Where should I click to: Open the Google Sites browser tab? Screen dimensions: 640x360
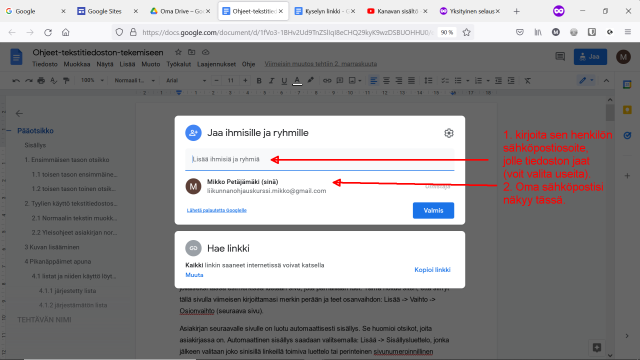pos(108,11)
